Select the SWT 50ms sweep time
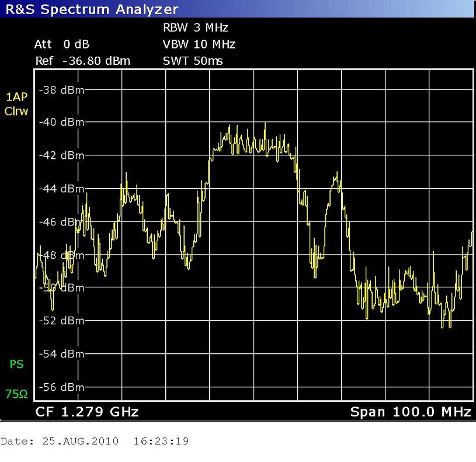The height and width of the screenshot is (462, 476). (x=193, y=61)
